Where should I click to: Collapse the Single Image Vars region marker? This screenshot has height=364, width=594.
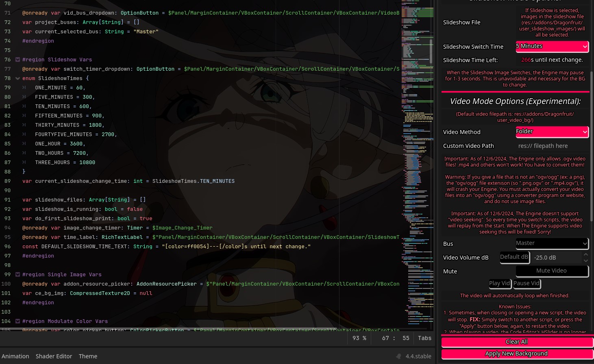(x=17, y=275)
